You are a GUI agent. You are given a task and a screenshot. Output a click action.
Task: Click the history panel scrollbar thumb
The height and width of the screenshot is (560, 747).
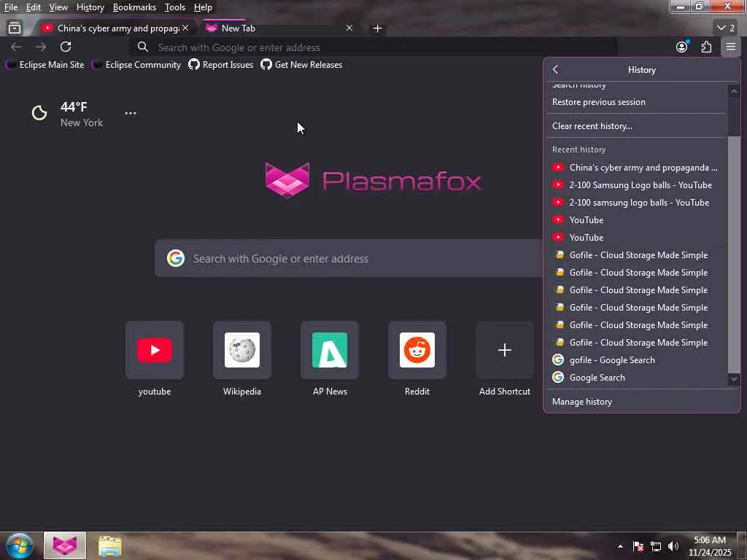[734, 254]
